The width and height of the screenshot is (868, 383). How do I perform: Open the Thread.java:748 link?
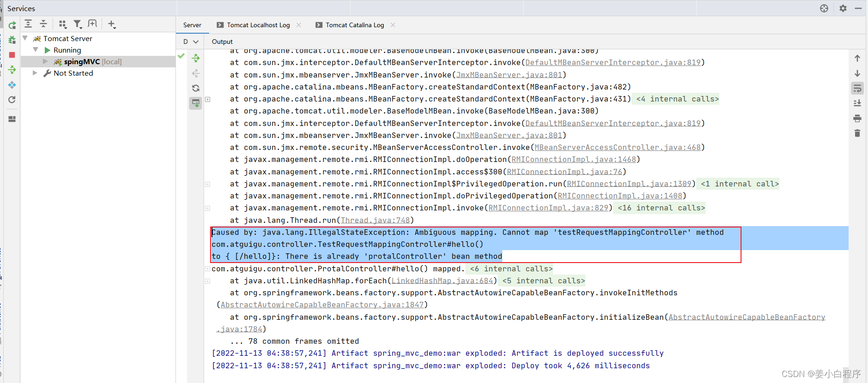coord(375,220)
